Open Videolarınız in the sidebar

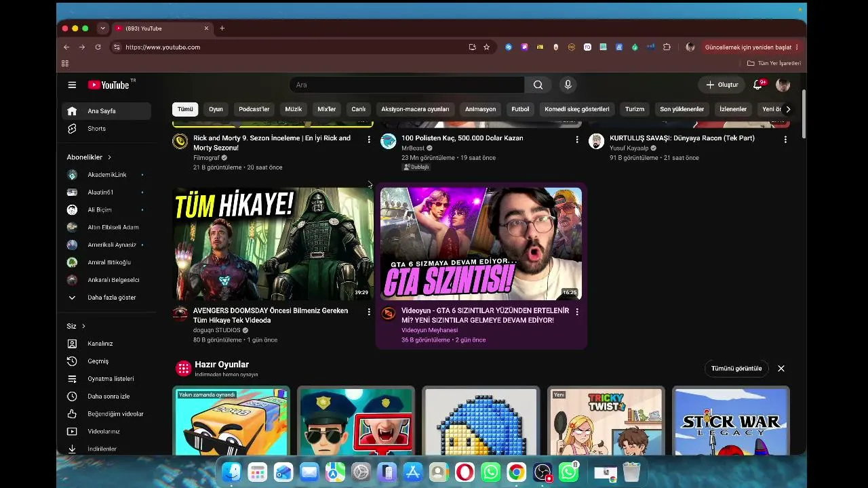pos(106,432)
